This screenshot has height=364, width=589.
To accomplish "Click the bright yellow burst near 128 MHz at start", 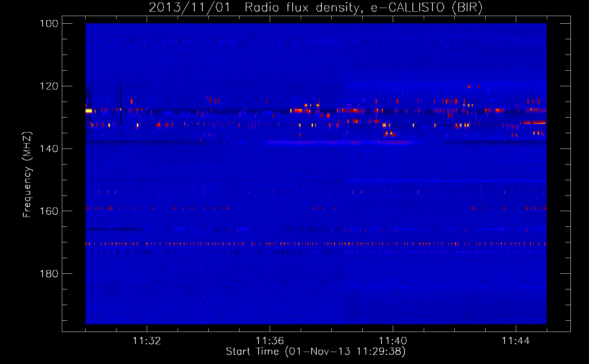I will [x=89, y=111].
